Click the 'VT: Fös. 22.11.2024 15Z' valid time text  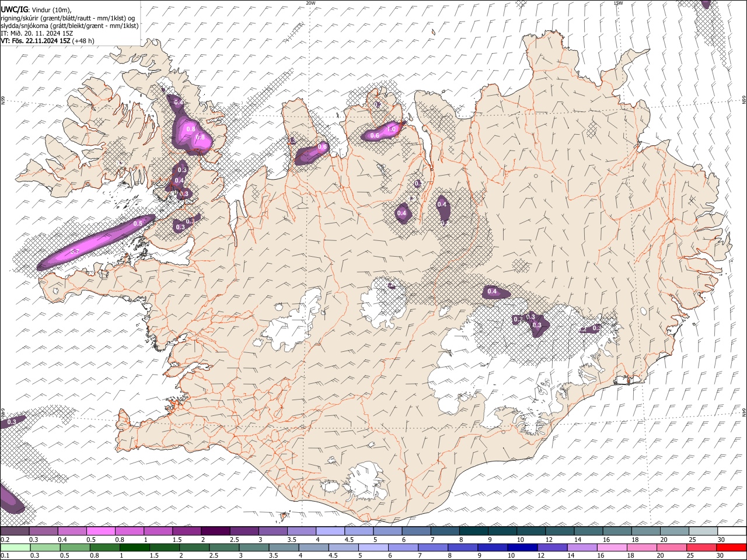click(35, 41)
